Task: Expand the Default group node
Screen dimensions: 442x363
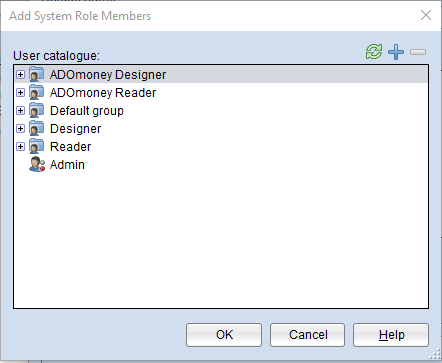Action: coord(20,110)
